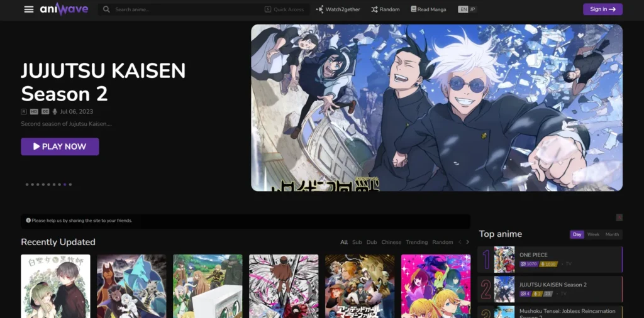Open the poster with blue wolf beasts

[x=131, y=286]
